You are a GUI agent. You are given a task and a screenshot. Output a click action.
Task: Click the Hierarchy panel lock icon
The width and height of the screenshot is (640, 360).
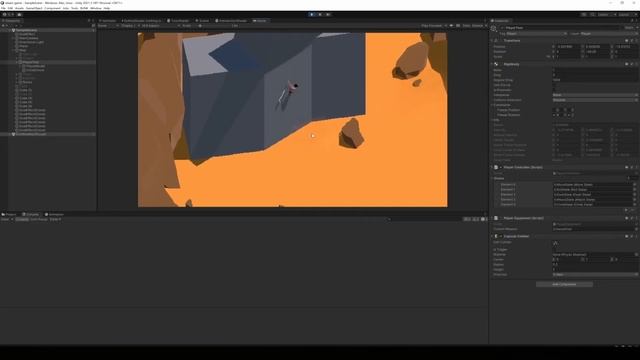click(x=89, y=20)
